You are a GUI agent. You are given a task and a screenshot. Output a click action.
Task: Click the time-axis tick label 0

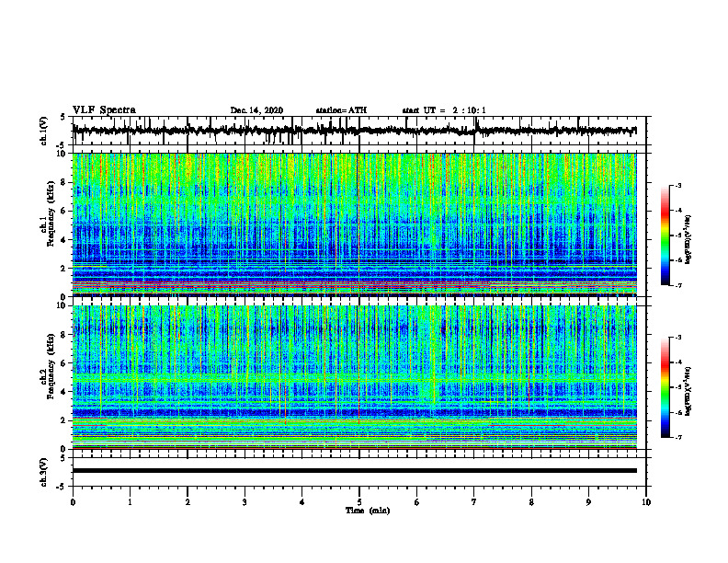pos(73,502)
